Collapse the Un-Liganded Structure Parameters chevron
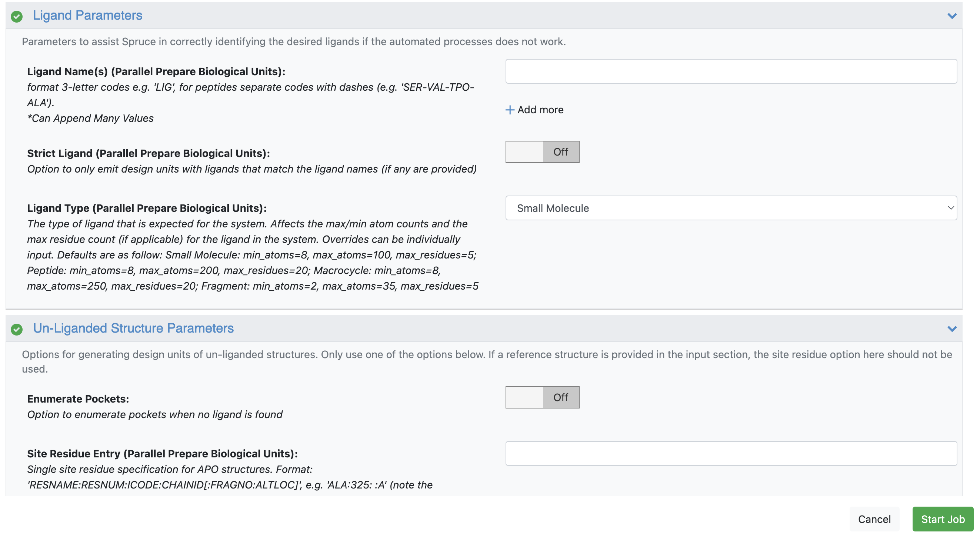This screenshot has width=980, height=537. [951, 329]
